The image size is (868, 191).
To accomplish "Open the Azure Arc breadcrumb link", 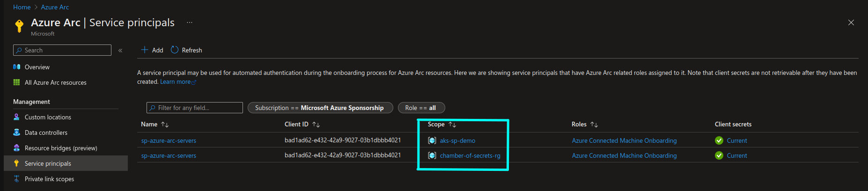I will pyautogui.click(x=55, y=7).
